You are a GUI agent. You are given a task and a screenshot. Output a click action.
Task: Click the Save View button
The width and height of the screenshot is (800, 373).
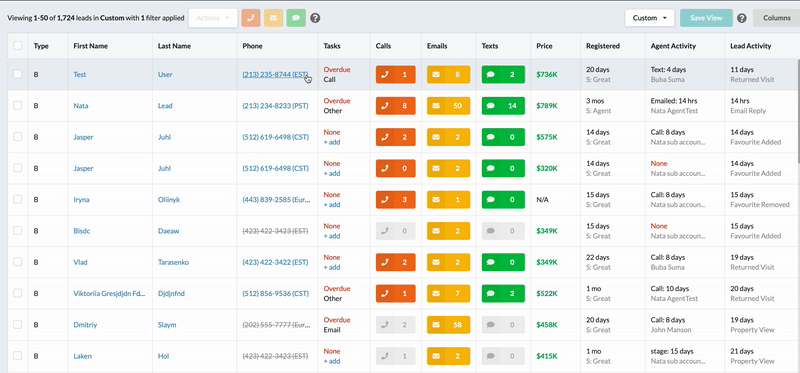point(706,18)
